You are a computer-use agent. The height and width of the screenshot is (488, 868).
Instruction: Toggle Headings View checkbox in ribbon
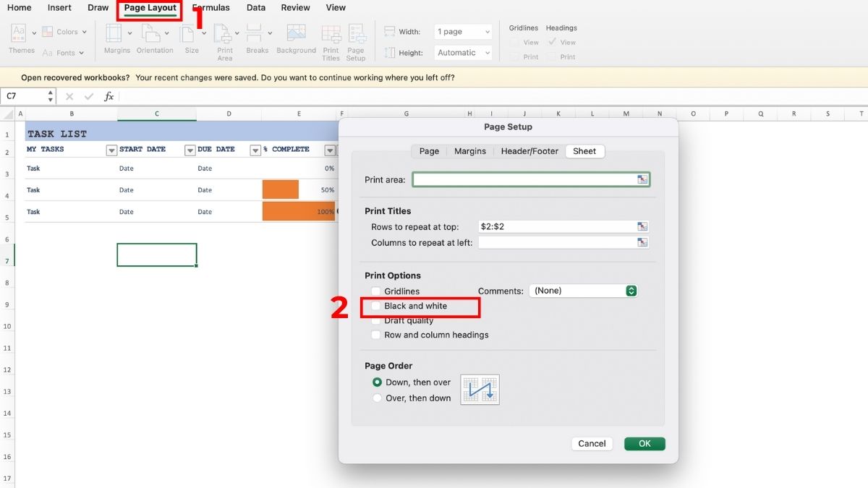pos(552,43)
